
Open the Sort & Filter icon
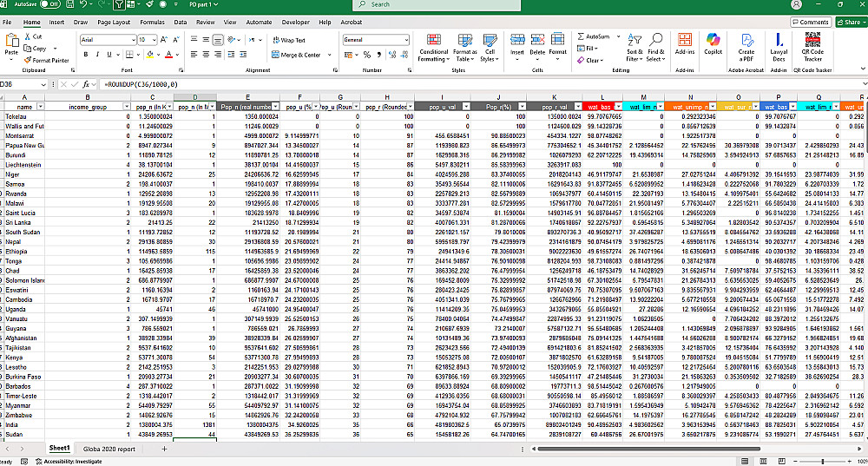click(x=635, y=40)
